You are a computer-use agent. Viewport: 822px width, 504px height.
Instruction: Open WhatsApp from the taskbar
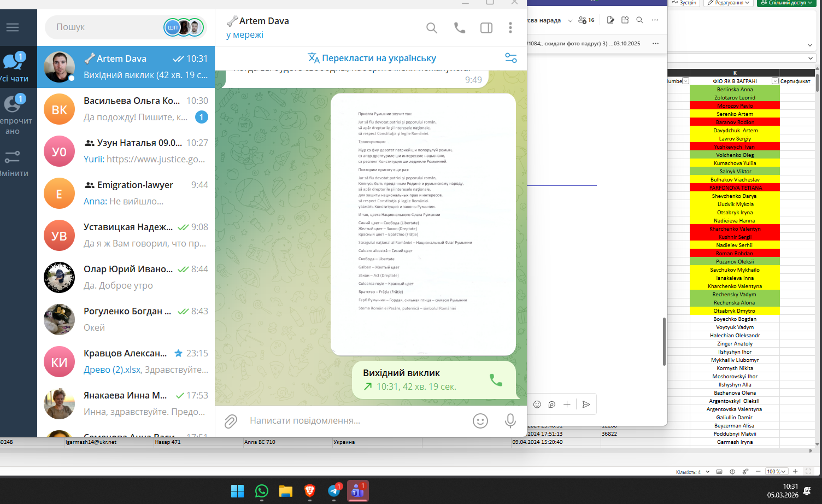262,491
